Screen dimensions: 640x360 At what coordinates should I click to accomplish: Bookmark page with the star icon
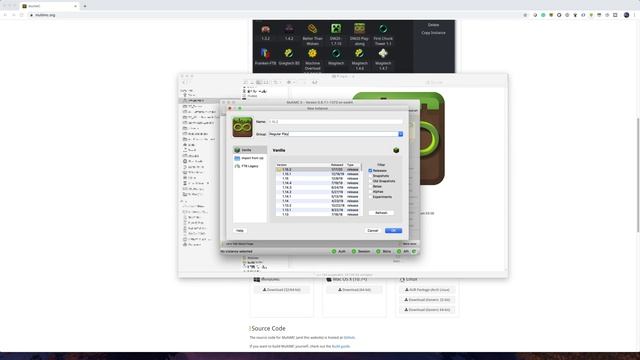click(x=525, y=15)
